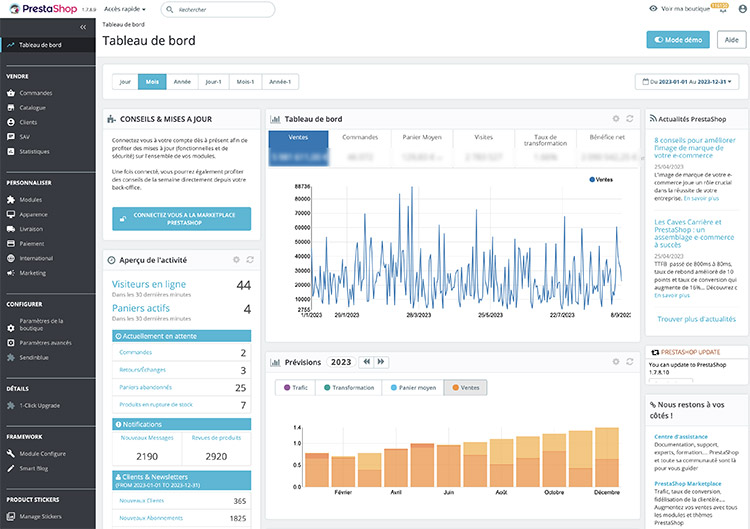The height and width of the screenshot is (529, 750).
Task: Open Sendinblue in the sidebar
Action: coord(33,358)
